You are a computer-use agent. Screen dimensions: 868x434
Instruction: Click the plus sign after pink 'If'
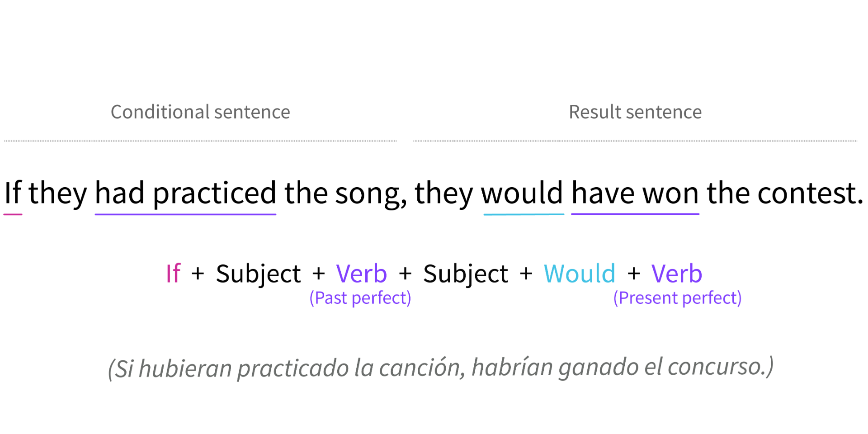click(198, 274)
